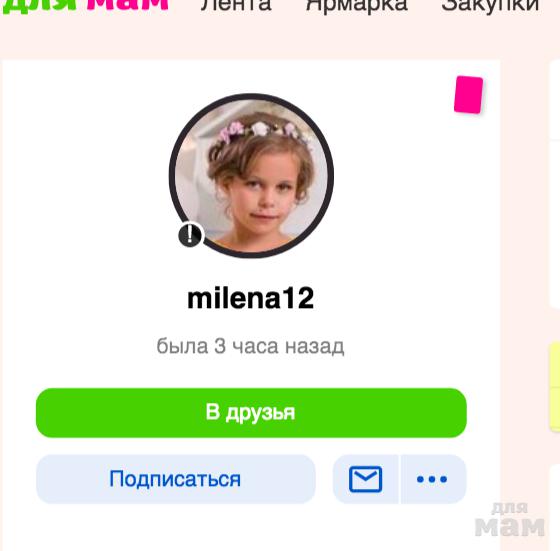Click the middle white side panel beside avatar
The width and height of the screenshot is (560, 551).
(555, 224)
